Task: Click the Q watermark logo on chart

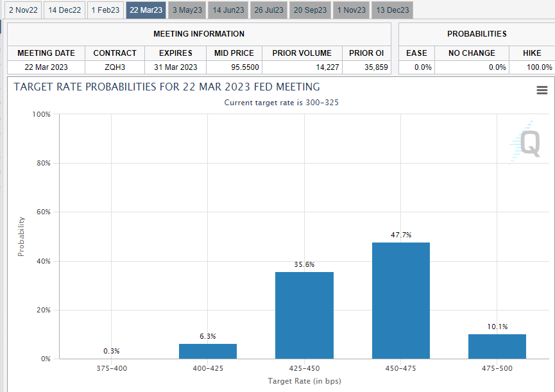Action: 527,142
